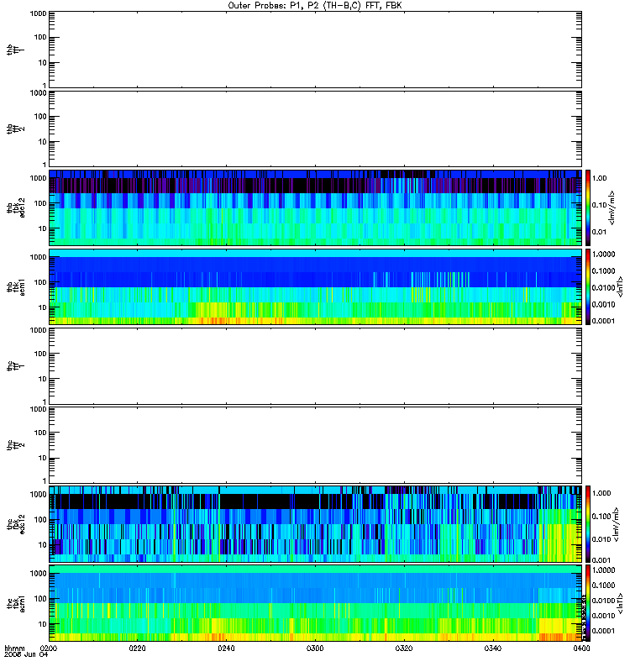Click the empty thc fff 1 panel
This screenshot has width=630, height=672.
315,366
